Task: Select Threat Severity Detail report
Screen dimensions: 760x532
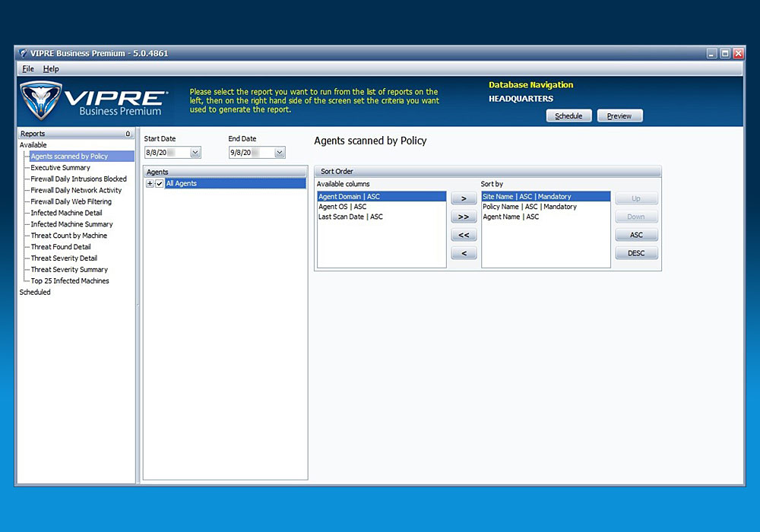Action: click(64, 258)
